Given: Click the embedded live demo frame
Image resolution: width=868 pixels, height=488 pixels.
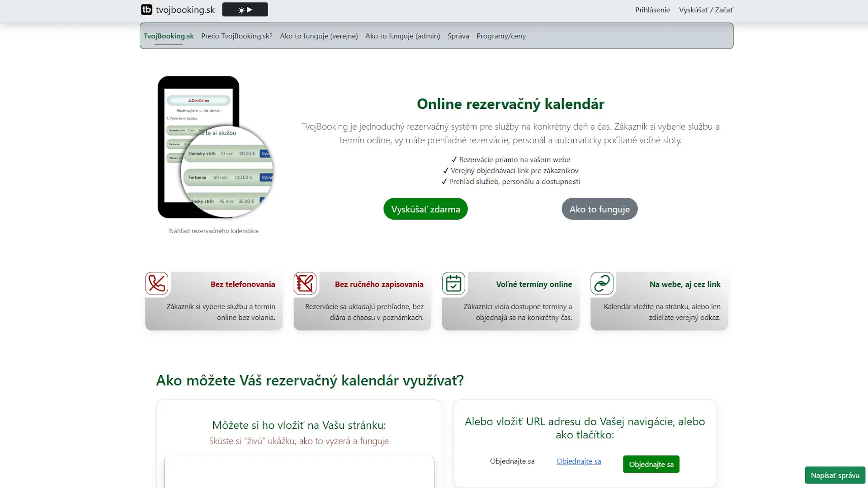Looking at the screenshot, I should coord(299,472).
